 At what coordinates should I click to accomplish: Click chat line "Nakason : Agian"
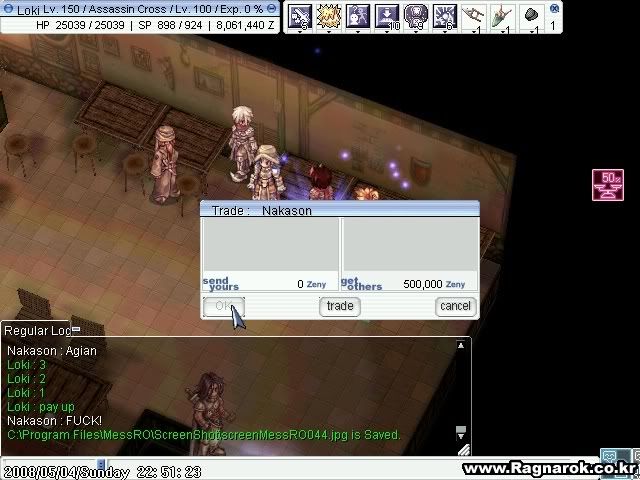point(52,351)
